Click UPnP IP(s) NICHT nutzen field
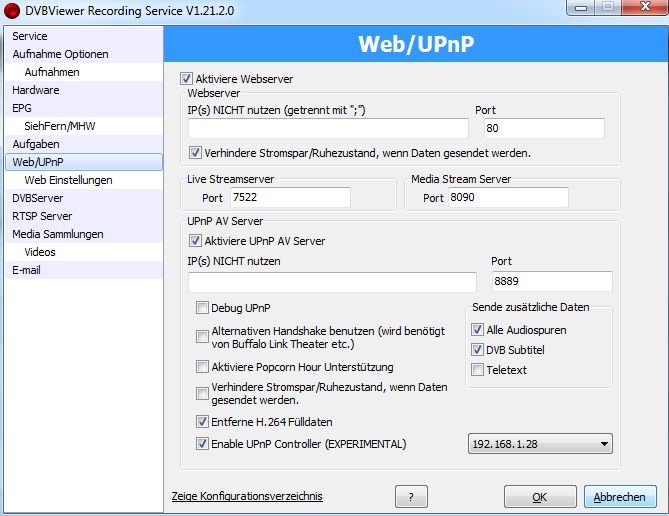669x516 pixels. (332, 282)
